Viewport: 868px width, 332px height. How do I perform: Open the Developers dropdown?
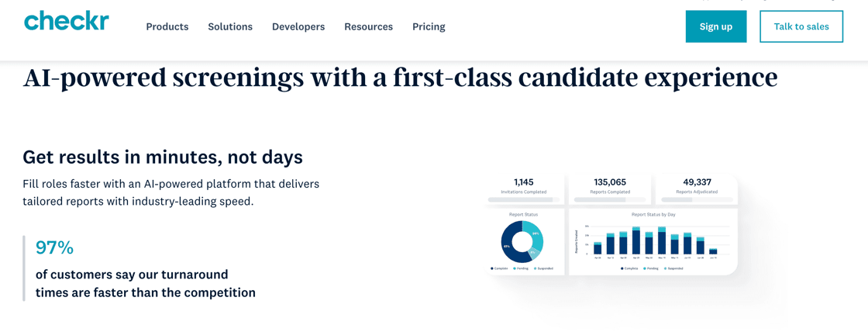(298, 26)
